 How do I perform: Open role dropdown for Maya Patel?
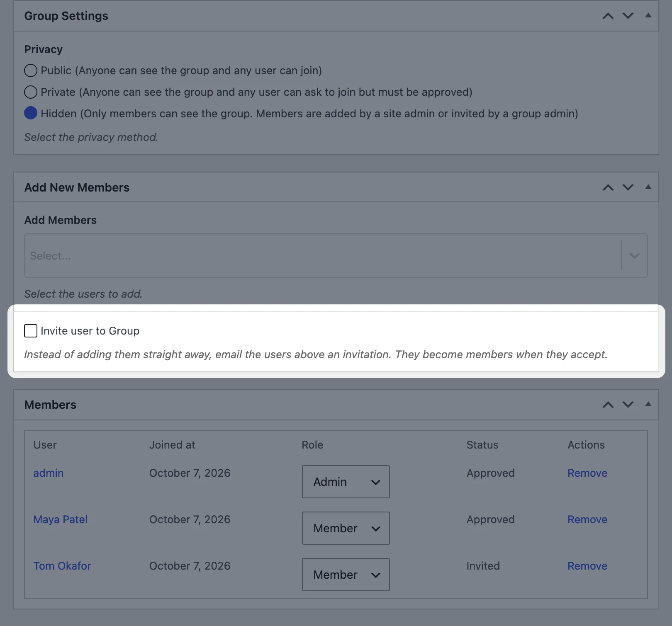[x=346, y=528]
